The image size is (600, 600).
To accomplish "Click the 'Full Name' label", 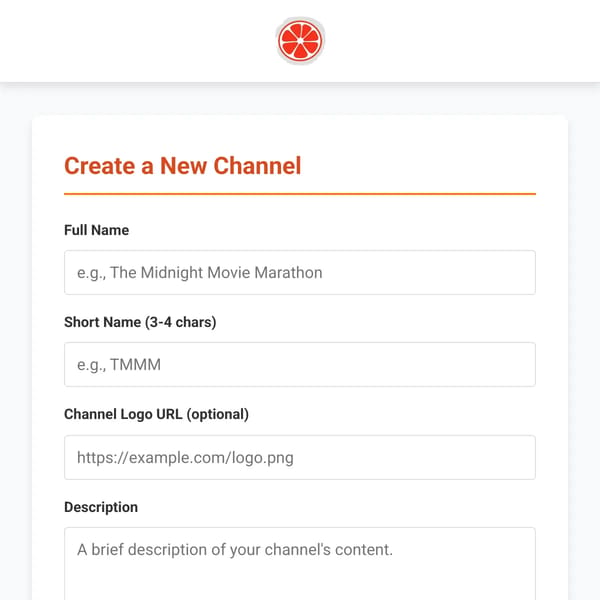I will pos(96,230).
